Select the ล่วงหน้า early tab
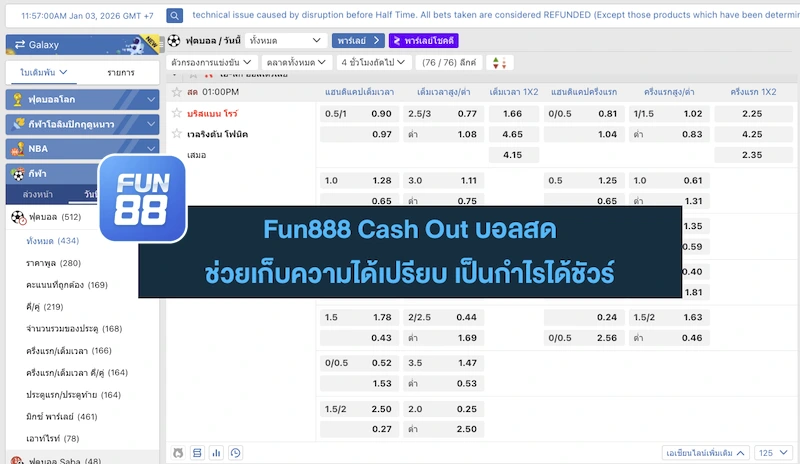The width and height of the screenshot is (800, 464). (38, 194)
